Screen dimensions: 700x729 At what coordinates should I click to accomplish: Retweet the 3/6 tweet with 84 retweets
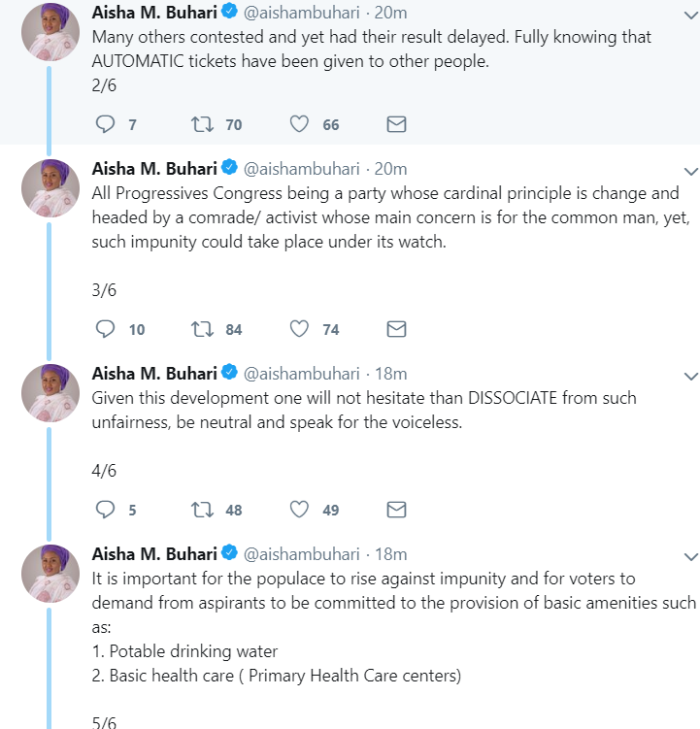(x=202, y=329)
